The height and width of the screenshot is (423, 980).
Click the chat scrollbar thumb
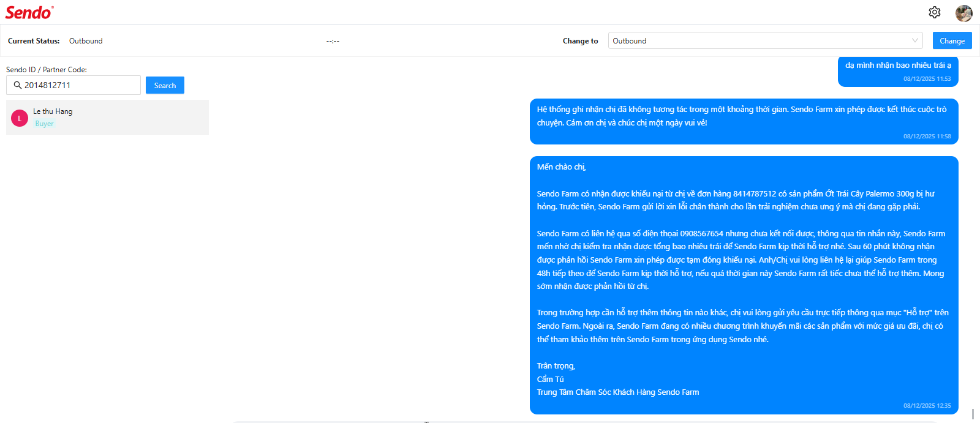[x=973, y=414]
